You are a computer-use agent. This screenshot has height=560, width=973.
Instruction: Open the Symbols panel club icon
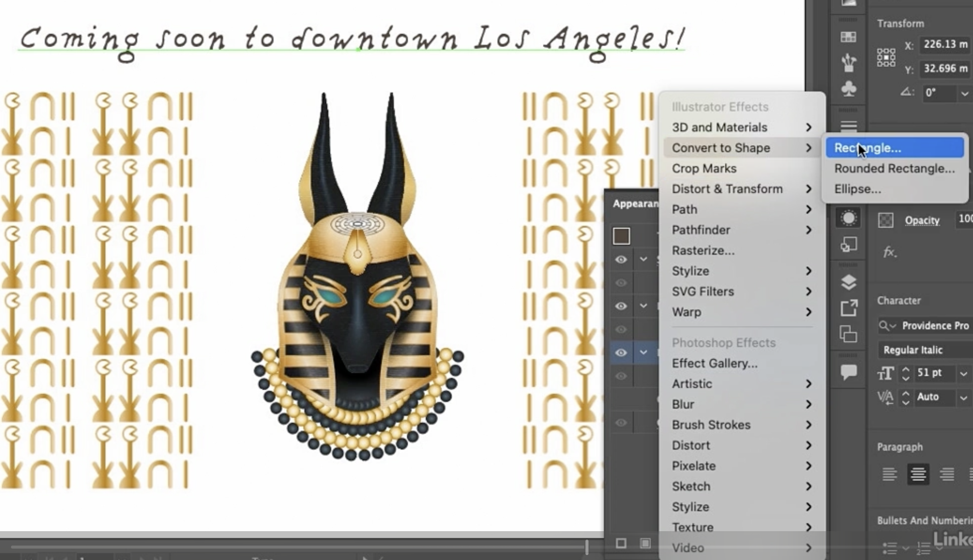[848, 89]
